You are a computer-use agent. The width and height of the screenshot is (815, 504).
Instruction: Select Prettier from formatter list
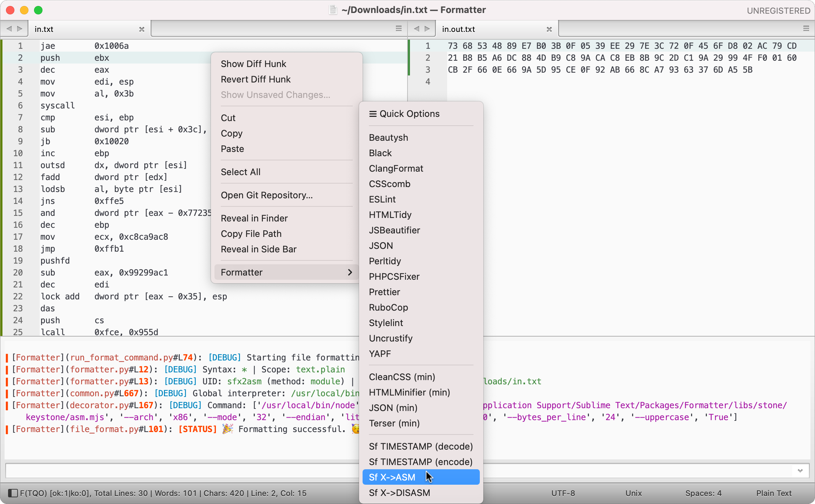tap(384, 292)
